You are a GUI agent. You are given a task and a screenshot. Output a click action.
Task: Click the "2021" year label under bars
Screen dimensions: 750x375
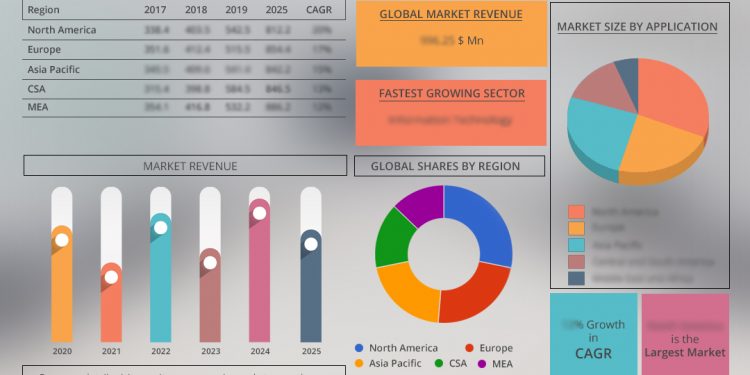pos(111,352)
